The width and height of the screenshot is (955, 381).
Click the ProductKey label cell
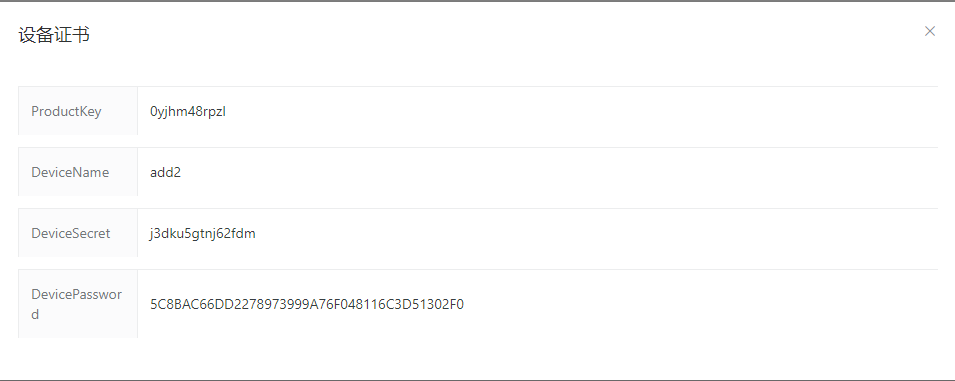(x=78, y=111)
